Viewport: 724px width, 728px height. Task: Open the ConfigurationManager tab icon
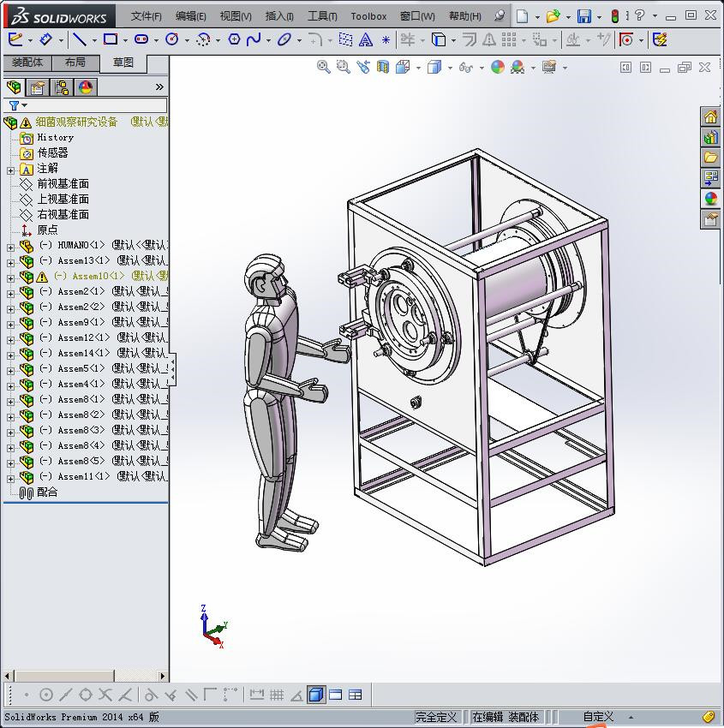[x=62, y=87]
